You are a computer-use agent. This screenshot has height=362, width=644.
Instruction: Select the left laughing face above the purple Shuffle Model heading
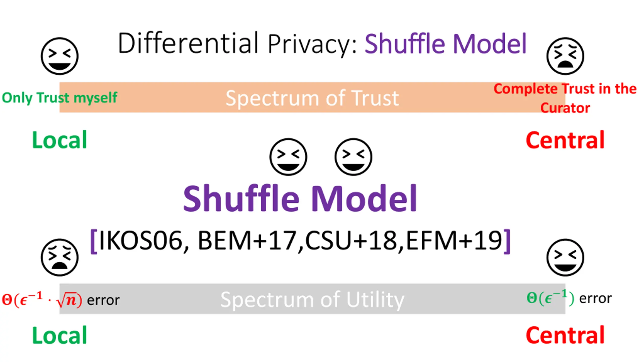point(288,157)
